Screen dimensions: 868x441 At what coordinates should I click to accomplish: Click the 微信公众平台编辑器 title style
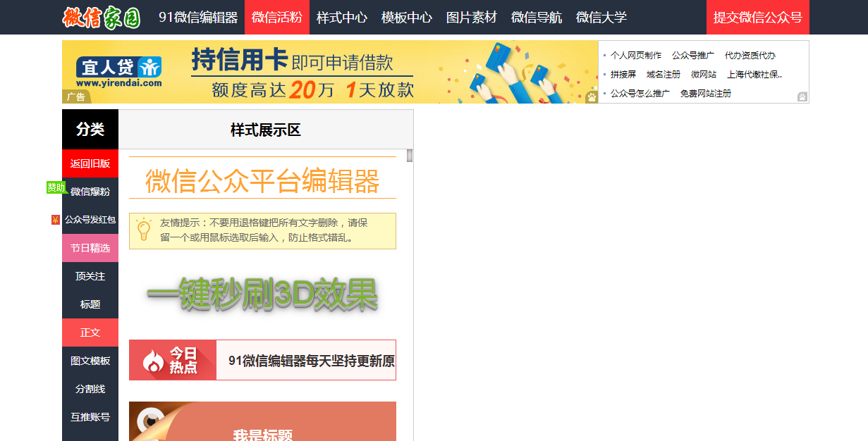262,180
